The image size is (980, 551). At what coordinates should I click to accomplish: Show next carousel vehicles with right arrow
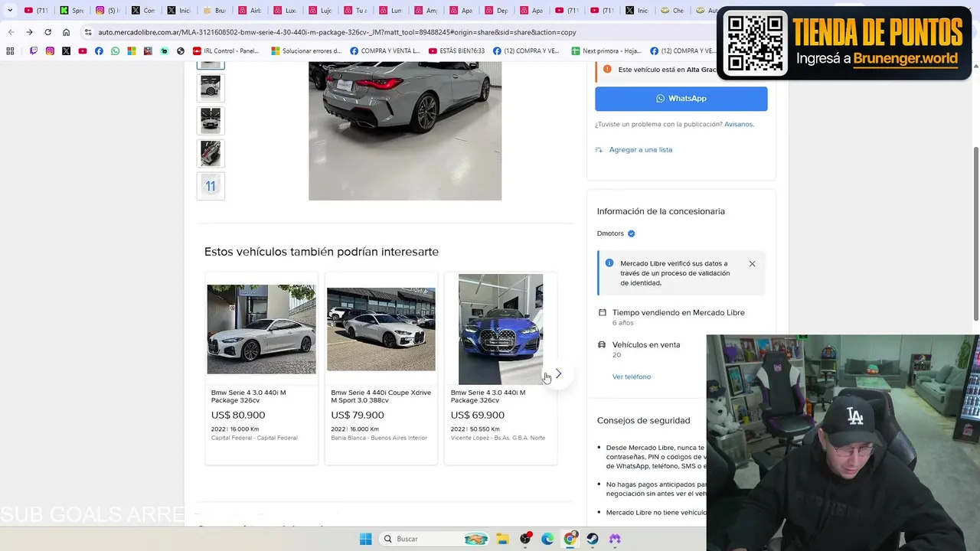tap(558, 373)
